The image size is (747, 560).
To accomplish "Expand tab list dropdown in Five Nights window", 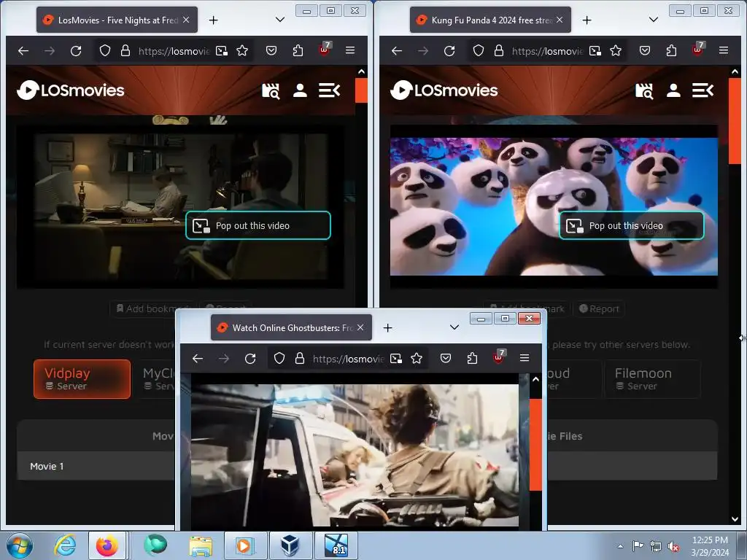I will [280, 20].
